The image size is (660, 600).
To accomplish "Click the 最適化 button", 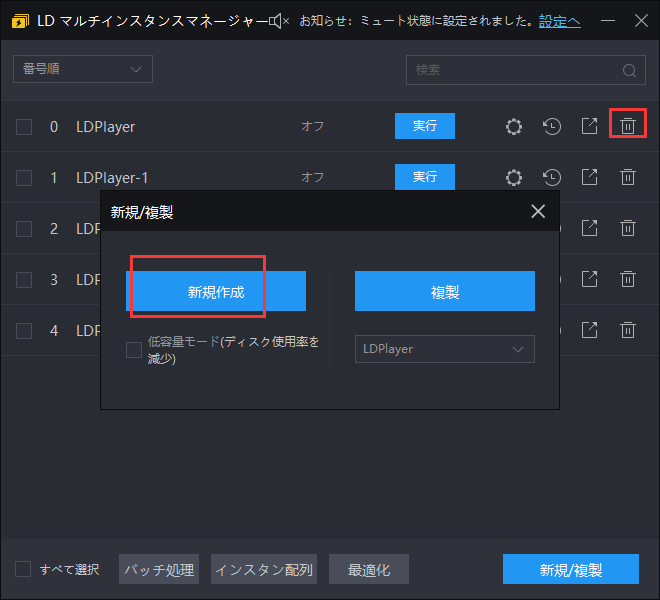I will coord(369,569).
